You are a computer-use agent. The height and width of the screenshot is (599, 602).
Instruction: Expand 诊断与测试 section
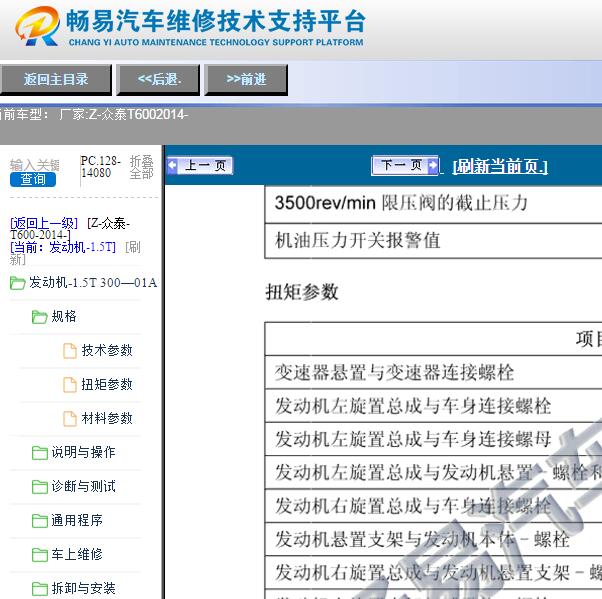pos(83,486)
